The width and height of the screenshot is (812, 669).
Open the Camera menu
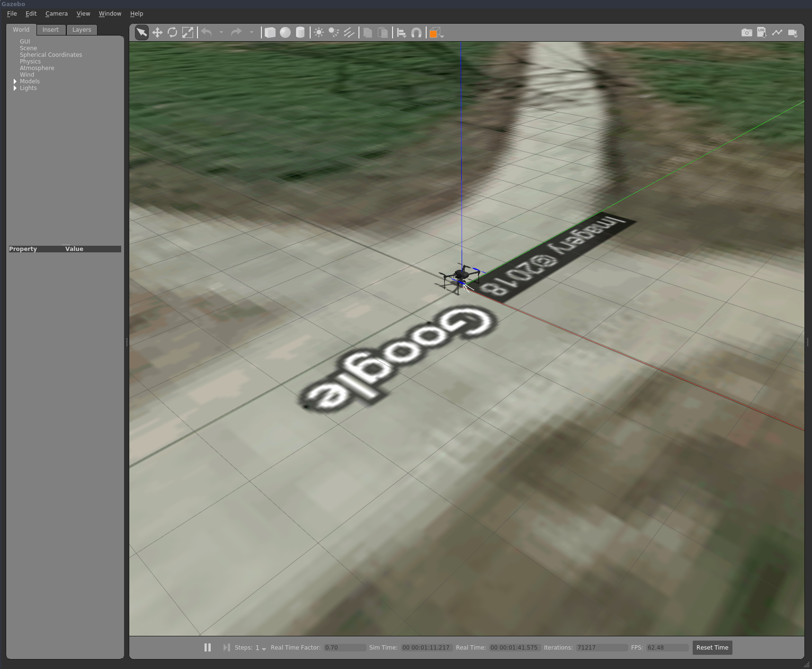click(x=56, y=14)
